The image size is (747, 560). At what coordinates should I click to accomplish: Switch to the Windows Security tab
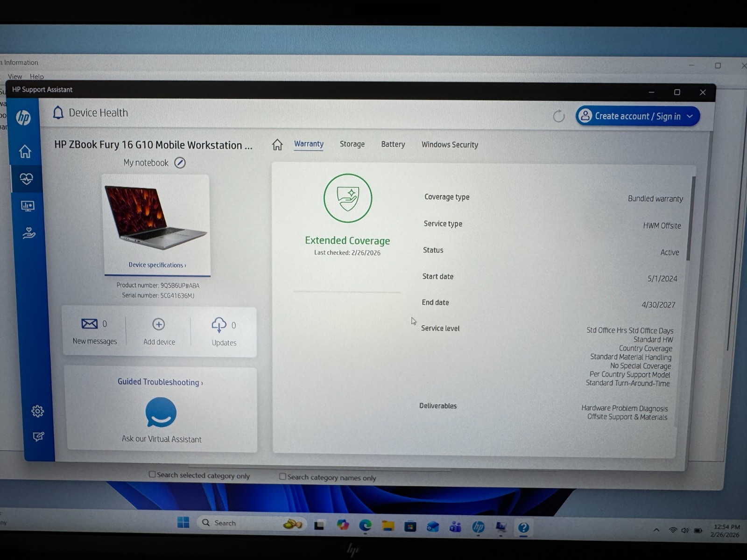[450, 145]
